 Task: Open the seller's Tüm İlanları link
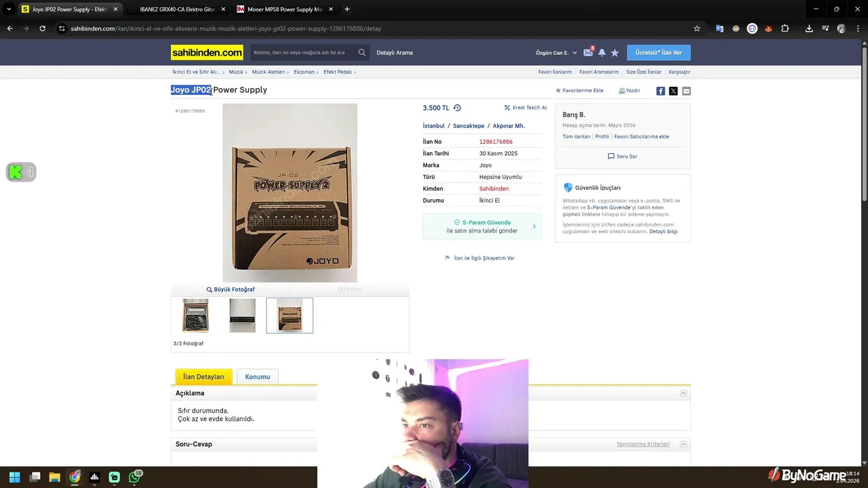click(x=576, y=137)
